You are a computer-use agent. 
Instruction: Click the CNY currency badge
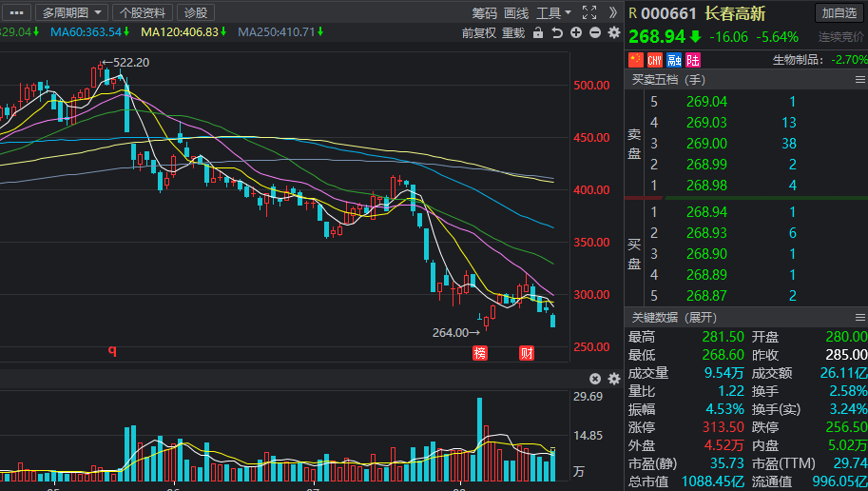pos(655,60)
